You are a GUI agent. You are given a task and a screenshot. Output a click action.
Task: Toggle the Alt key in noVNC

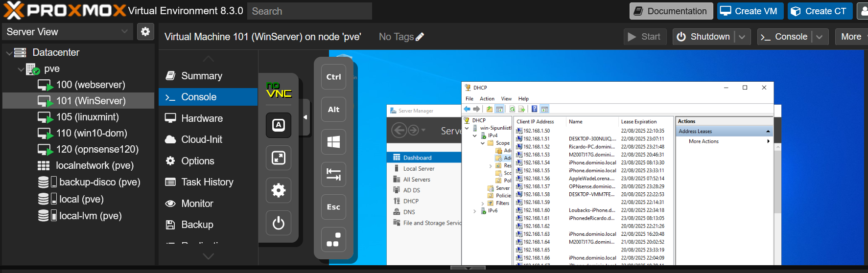coord(333,110)
